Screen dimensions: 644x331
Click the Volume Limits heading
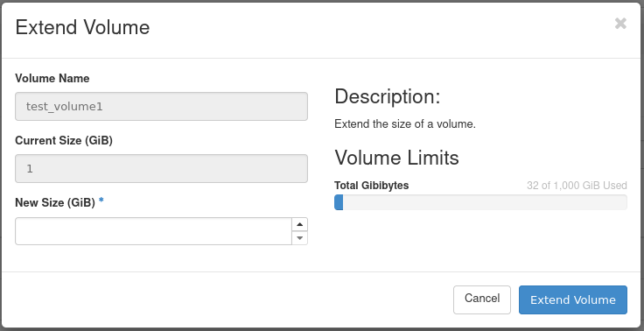[396, 158]
